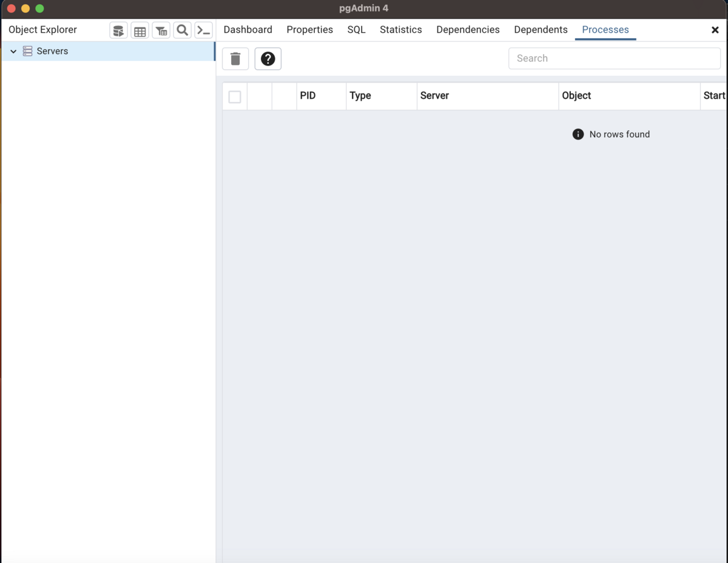Switch to the SQL tab

(x=357, y=30)
